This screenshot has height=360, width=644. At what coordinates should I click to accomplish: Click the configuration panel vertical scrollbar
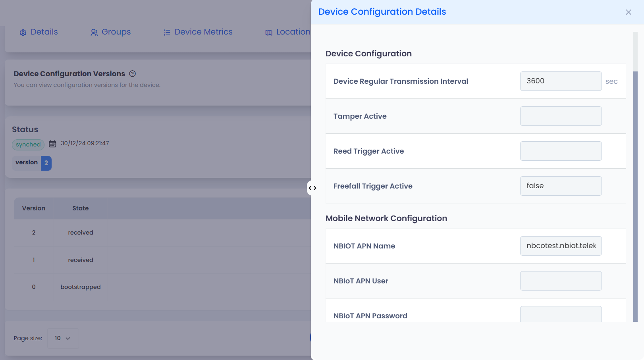pos(635,194)
